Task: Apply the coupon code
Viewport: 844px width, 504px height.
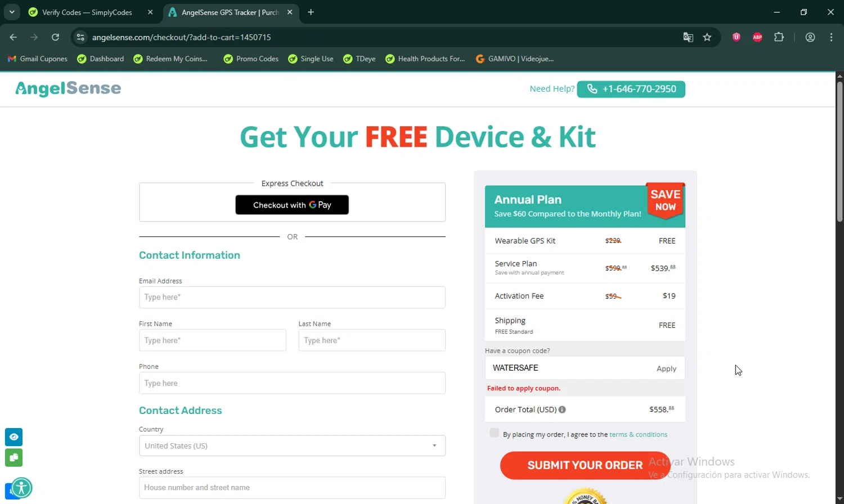Action: tap(666, 368)
